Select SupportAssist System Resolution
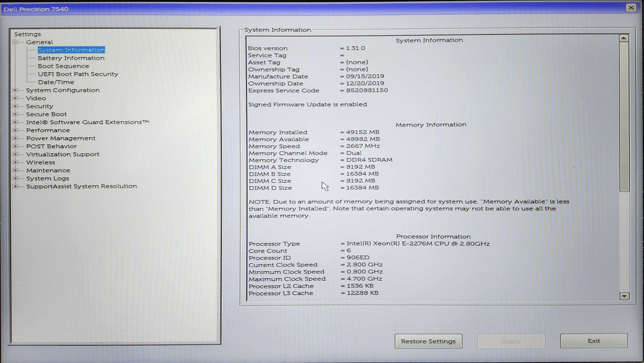Viewport: 644px width, 363px height. [x=81, y=186]
